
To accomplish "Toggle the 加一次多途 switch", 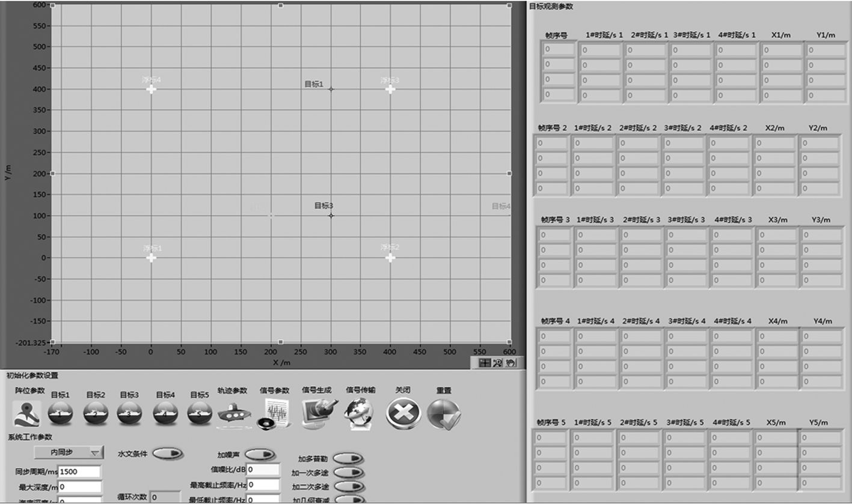I will (x=348, y=473).
